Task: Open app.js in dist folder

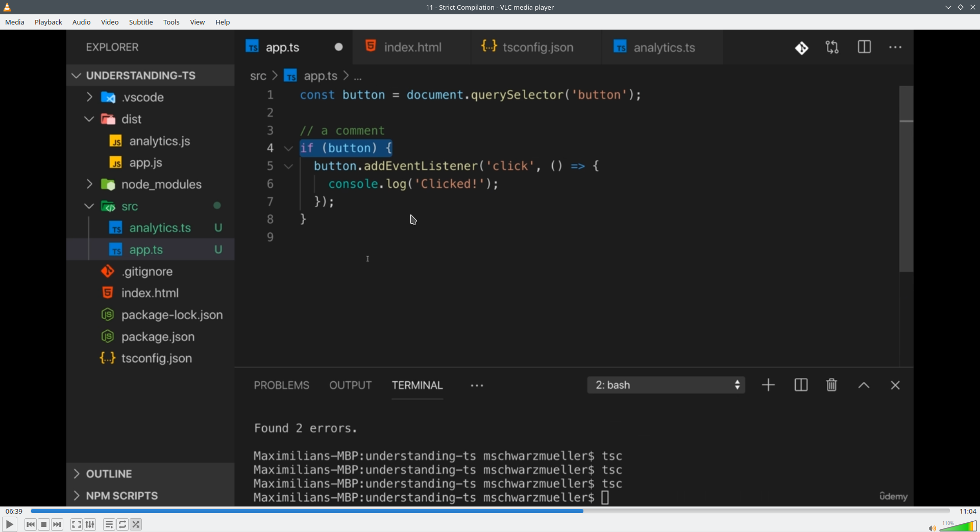Action: (151, 163)
